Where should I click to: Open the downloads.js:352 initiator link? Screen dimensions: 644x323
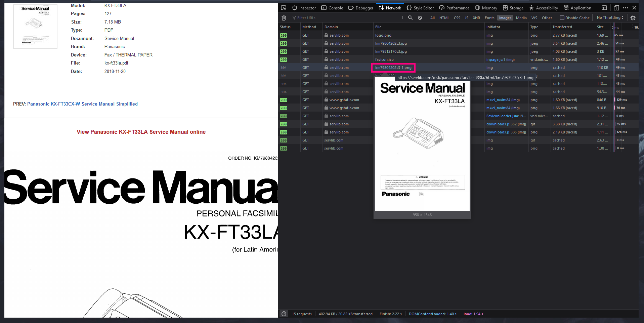pyautogui.click(x=501, y=124)
